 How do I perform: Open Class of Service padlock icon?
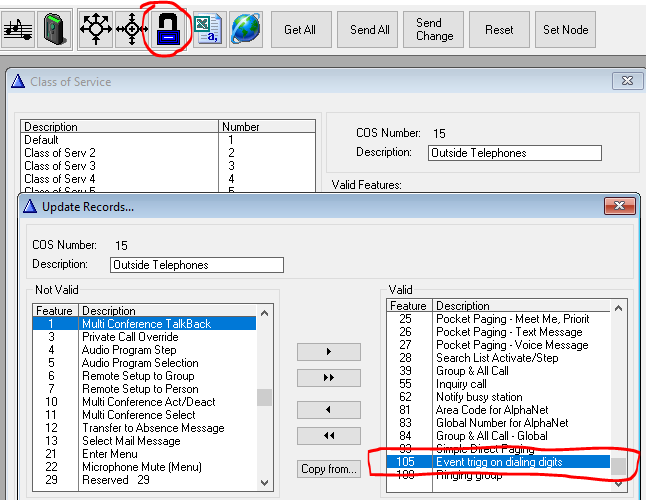(168, 29)
